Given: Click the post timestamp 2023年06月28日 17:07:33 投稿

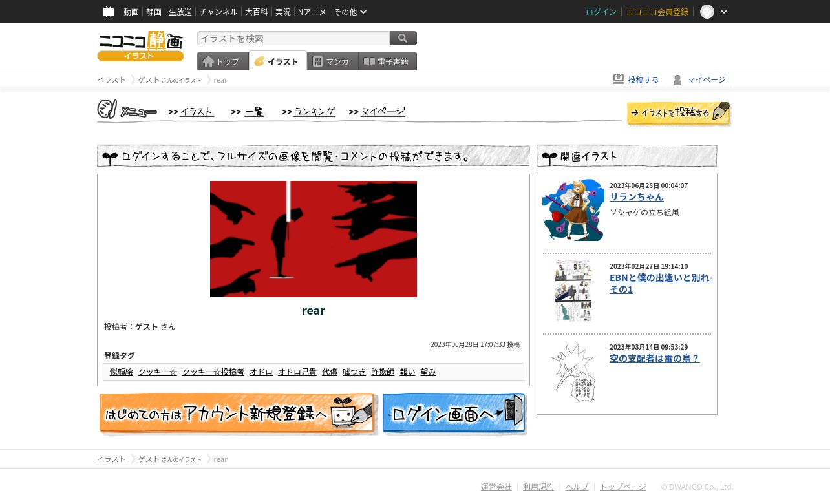Looking at the screenshot, I should 475,345.
